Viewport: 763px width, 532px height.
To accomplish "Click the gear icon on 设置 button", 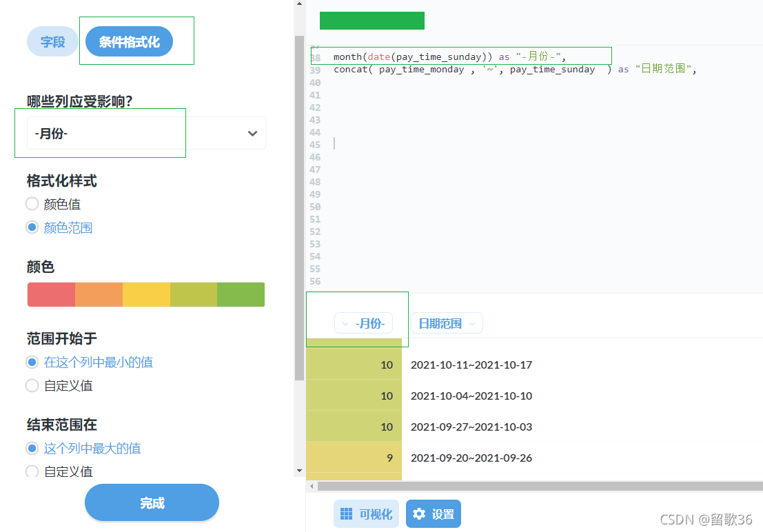I will [x=419, y=514].
